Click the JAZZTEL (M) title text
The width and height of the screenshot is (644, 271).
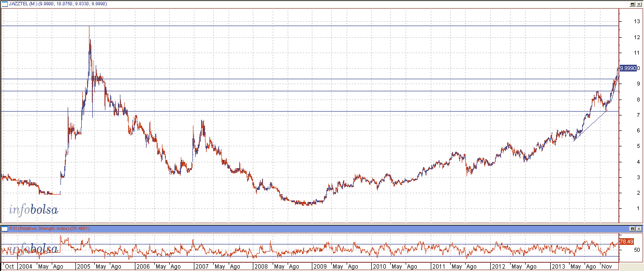[x=24, y=3]
